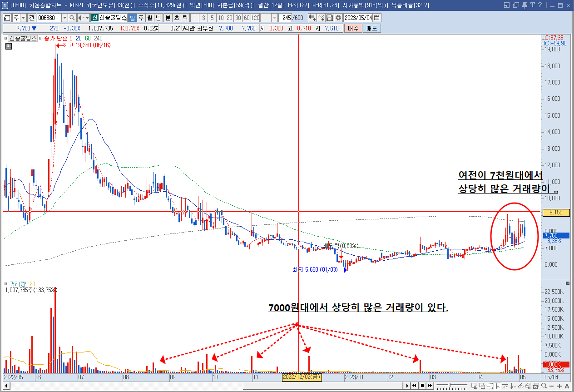This screenshot has width=574, height=392.
Task: Open the chart settings gear icon
Action: pos(338,18)
